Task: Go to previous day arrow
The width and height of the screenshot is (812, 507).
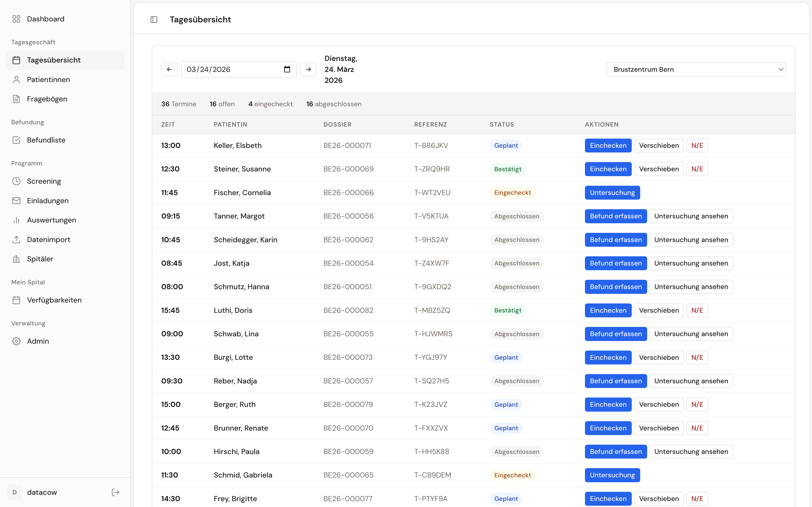Action: pos(169,69)
